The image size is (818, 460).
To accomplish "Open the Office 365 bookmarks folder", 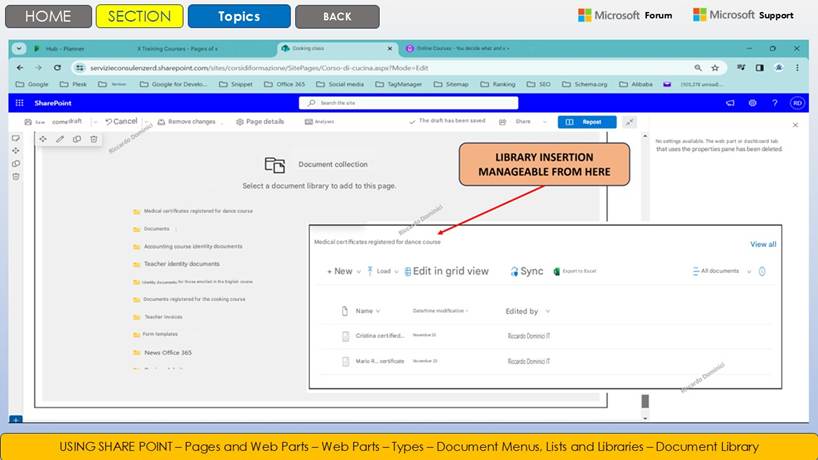I will click(285, 84).
